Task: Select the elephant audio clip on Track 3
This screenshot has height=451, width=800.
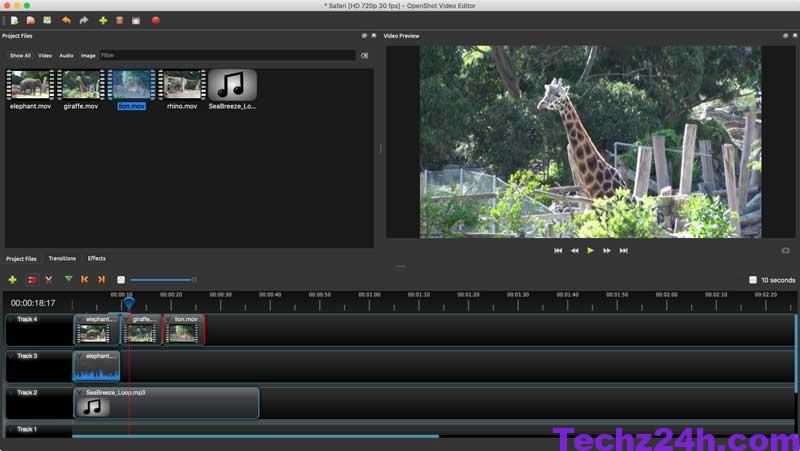Action: (x=97, y=366)
